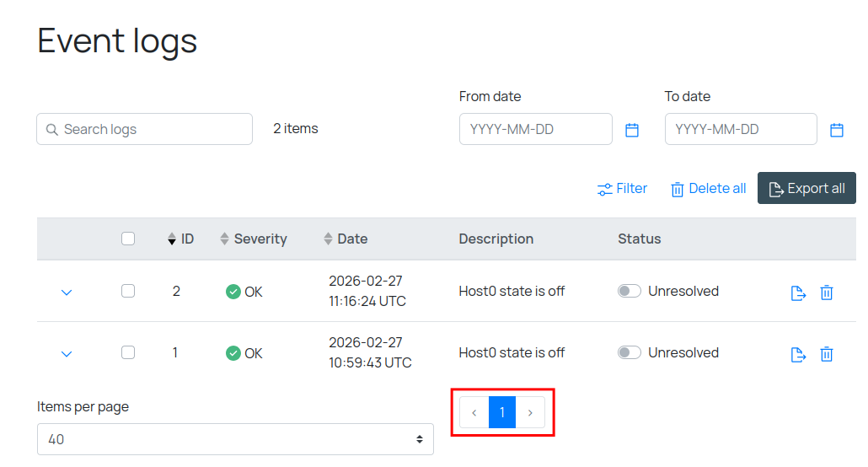
Task: Tick the select-all checkbox in table header
Action: click(x=128, y=239)
